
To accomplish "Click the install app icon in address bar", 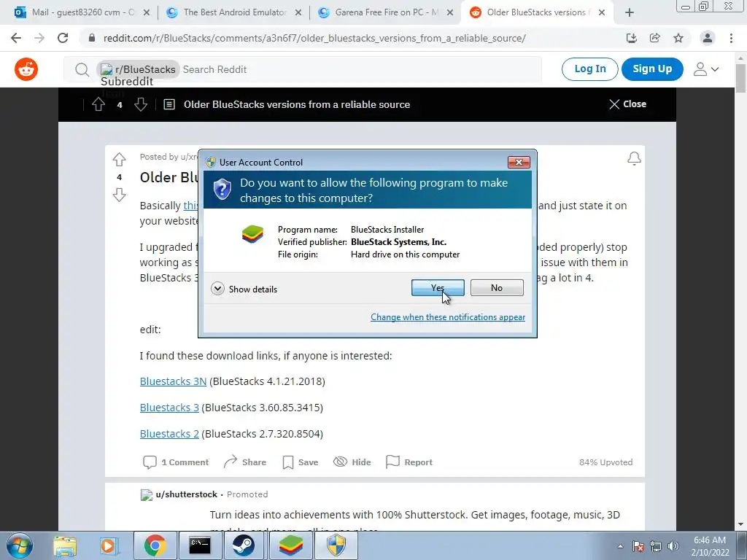I will coord(632,38).
